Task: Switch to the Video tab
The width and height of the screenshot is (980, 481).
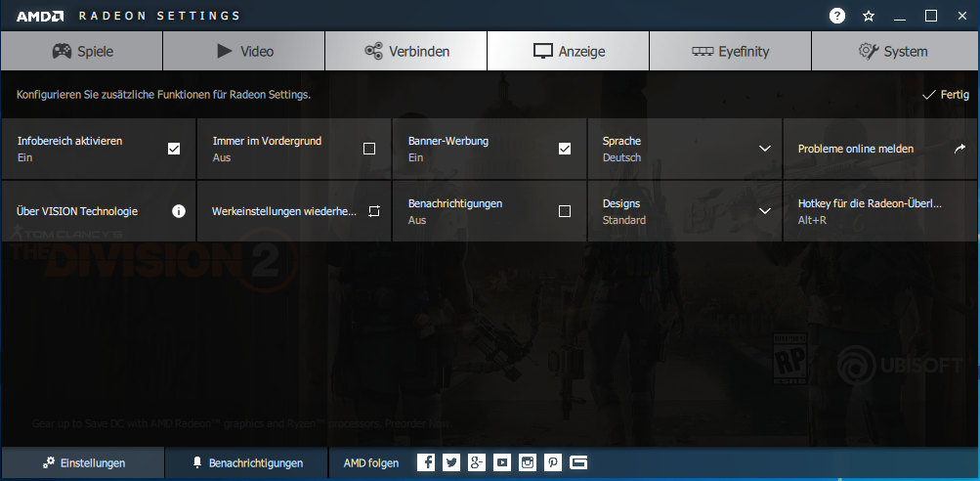Action: [x=243, y=51]
